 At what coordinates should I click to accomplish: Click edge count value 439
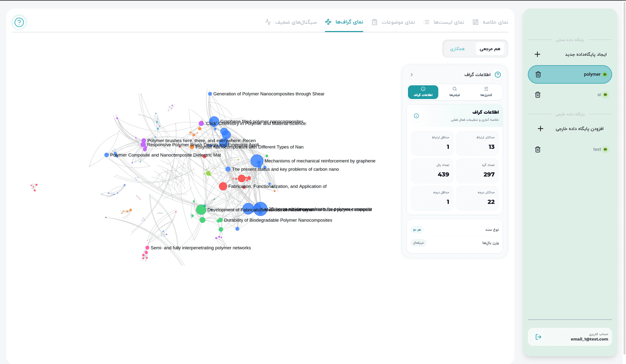(x=443, y=175)
